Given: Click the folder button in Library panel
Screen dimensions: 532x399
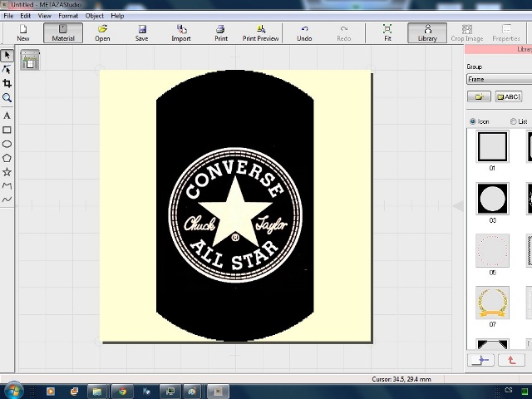Looking at the screenshot, I should pyautogui.click(x=479, y=96).
